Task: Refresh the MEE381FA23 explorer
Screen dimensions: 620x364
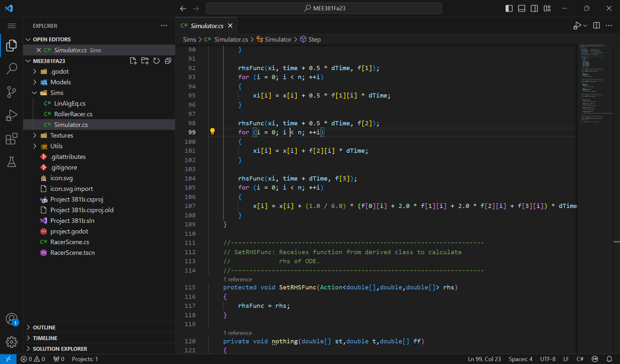Action: click(x=156, y=61)
